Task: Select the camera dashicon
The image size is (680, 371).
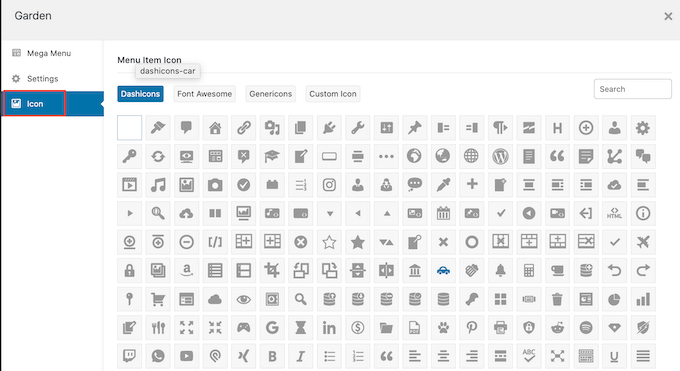Action: tap(215, 185)
